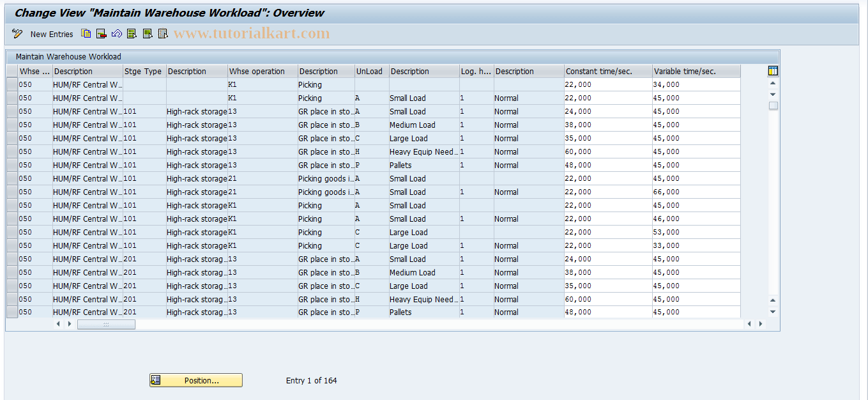Click the Delete entry toolbar icon
The image size is (868, 400).
[101, 33]
